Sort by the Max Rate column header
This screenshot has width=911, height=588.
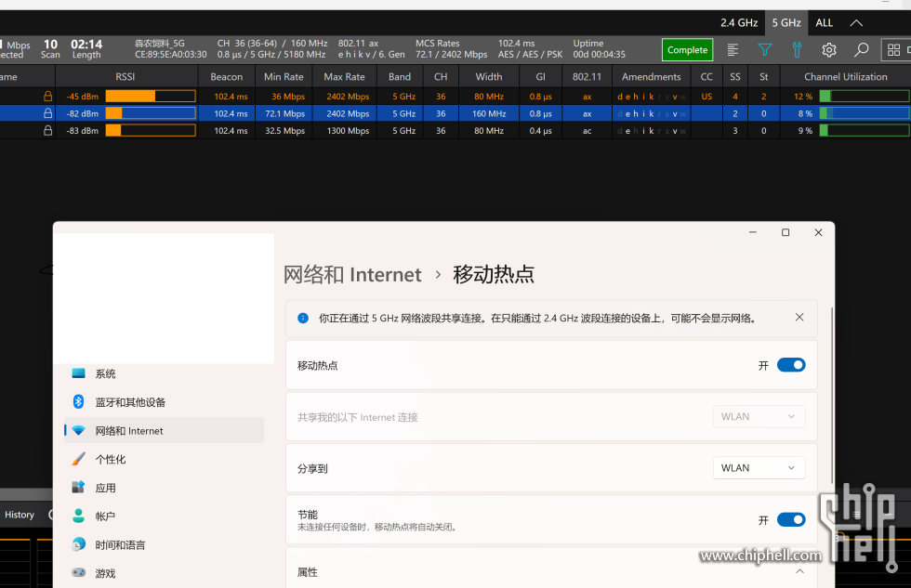click(345, 76)
